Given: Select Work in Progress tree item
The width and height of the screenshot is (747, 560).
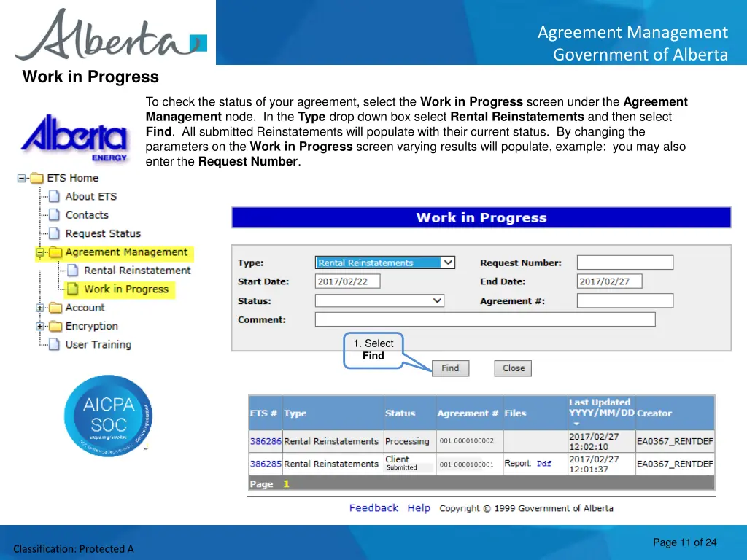Looking at the screenshot, I should [x=125, y=289].
